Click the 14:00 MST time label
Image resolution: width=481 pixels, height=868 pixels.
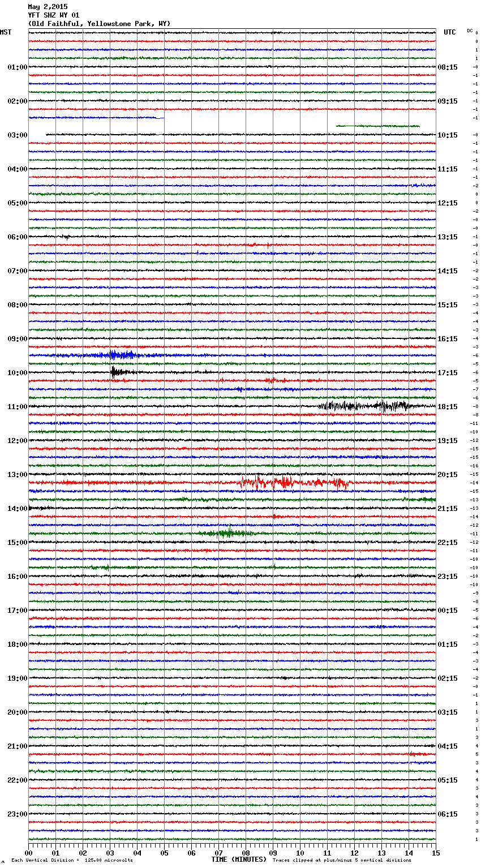pos(18,509)
